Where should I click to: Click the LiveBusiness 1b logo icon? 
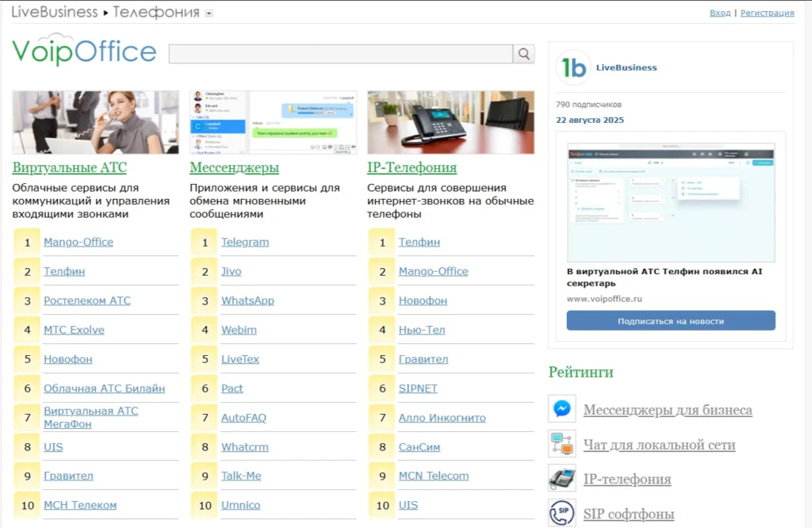point(573,67)
